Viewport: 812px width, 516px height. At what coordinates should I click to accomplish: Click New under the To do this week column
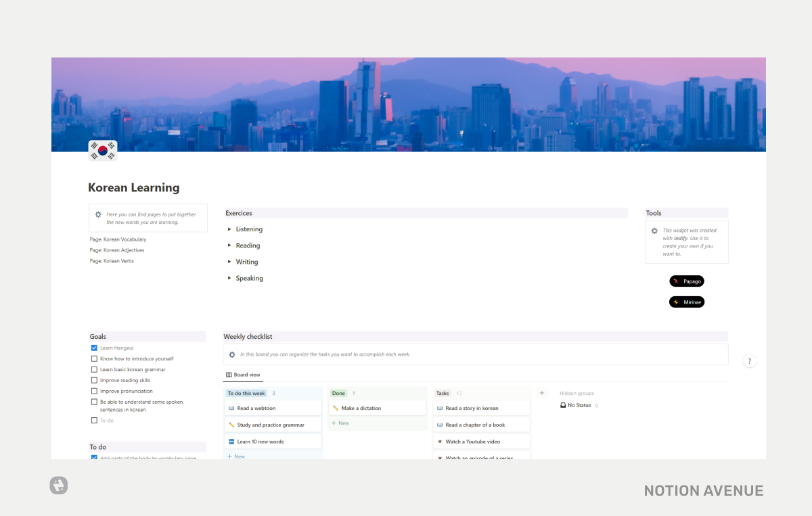235,456
